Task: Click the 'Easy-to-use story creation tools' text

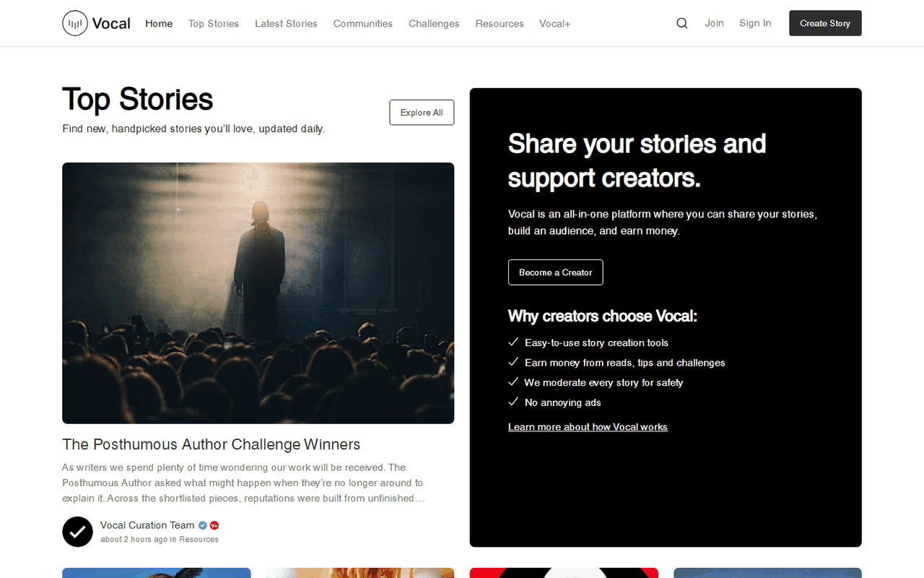Action: pyautogui.click(x=596, y=343)
